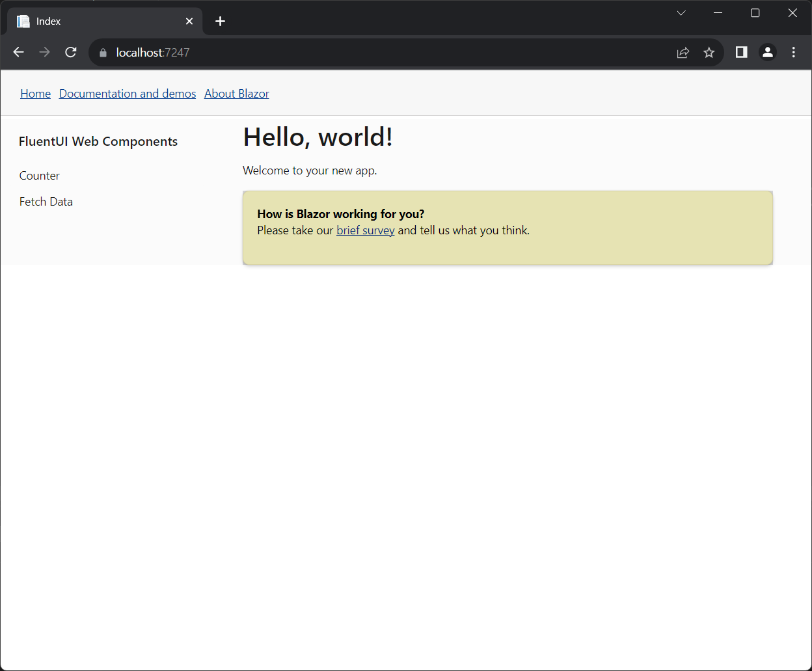This screenshot has height=671, width=812.
Task: Click the FluentUI Web Components heading
Action: [98, 142]
